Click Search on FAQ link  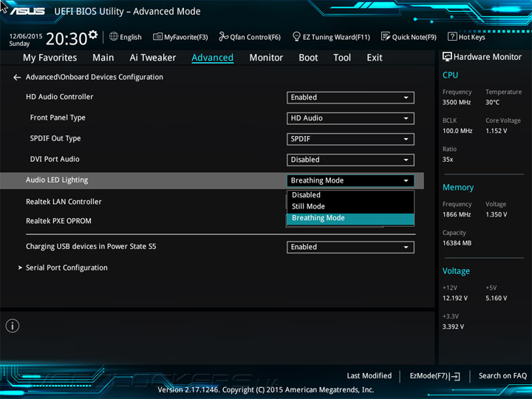point(502,375)
